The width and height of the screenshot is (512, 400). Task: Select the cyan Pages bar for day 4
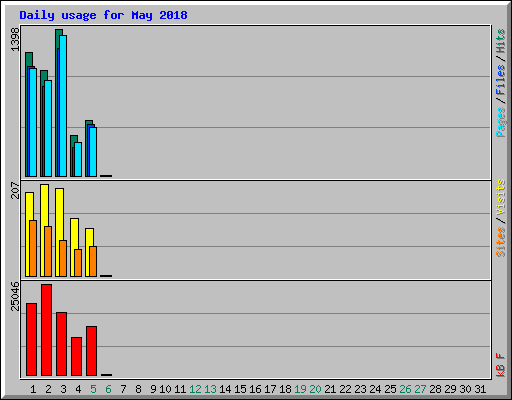78,159
